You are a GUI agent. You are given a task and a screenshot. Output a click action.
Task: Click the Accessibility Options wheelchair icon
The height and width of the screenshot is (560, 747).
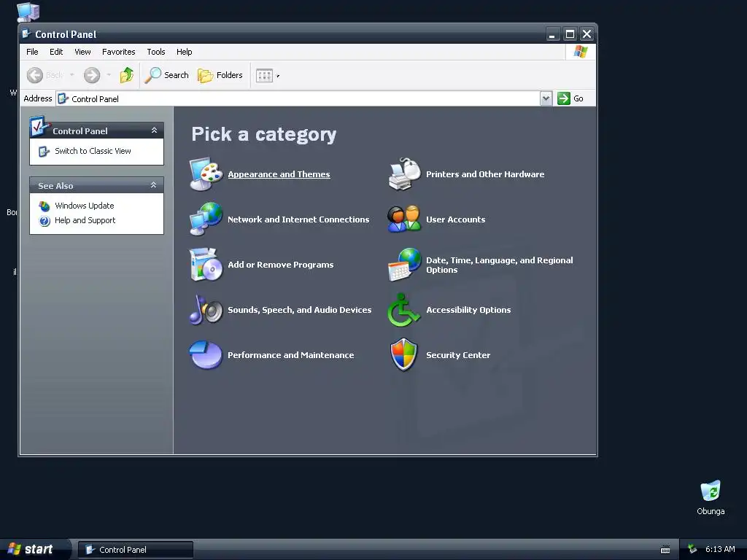pos(403,310)
